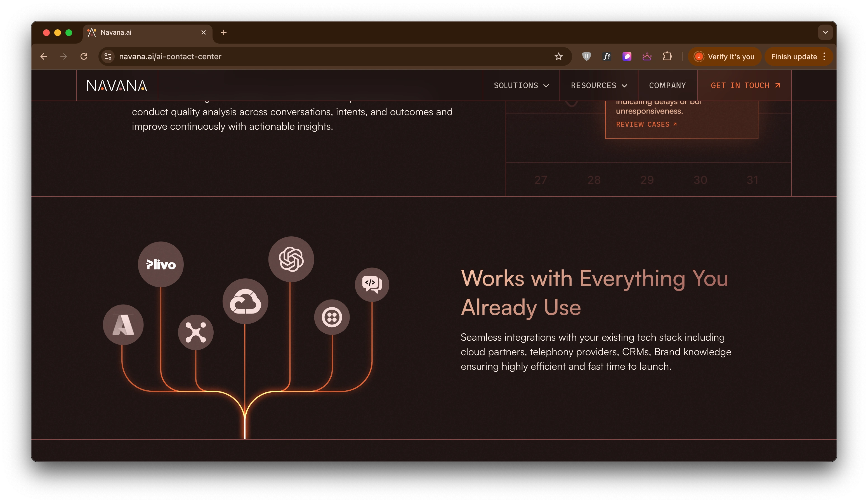Click the Azure 'A' logo bubble

(x=123, y=325)
